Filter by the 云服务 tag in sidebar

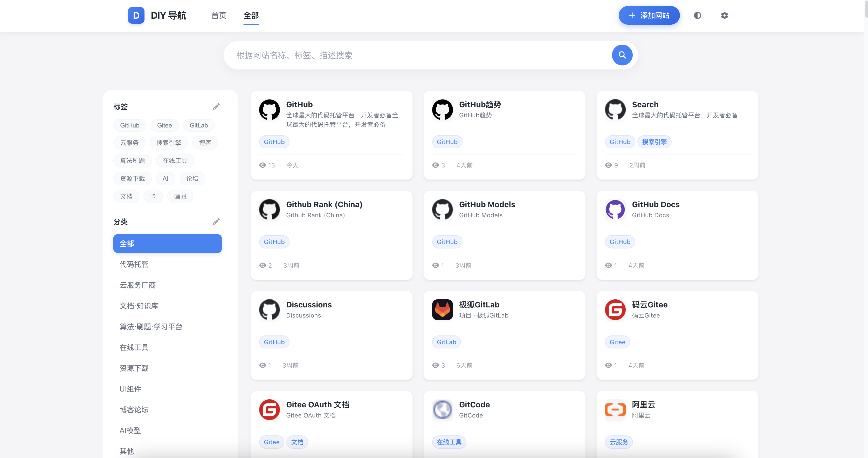tap(129, 143)
